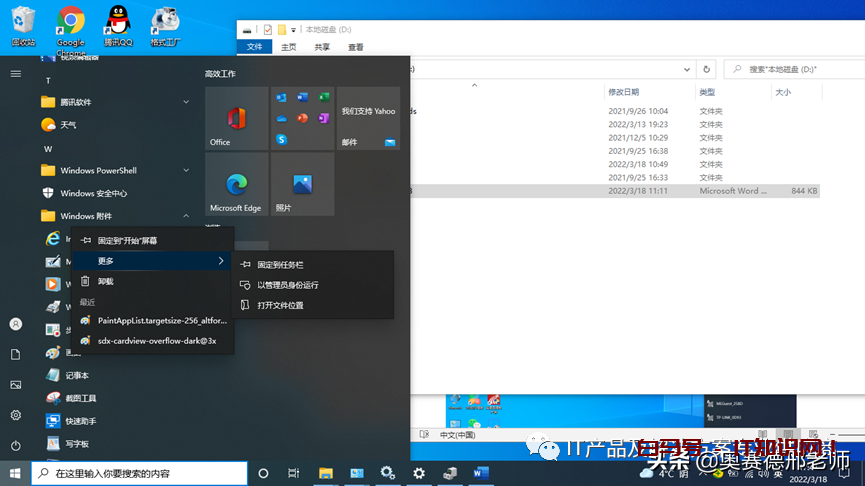Image resolution: width=865 pixels, height=486 pixels.
Task: Open the 天气 weather app
Action: (68, 125)
